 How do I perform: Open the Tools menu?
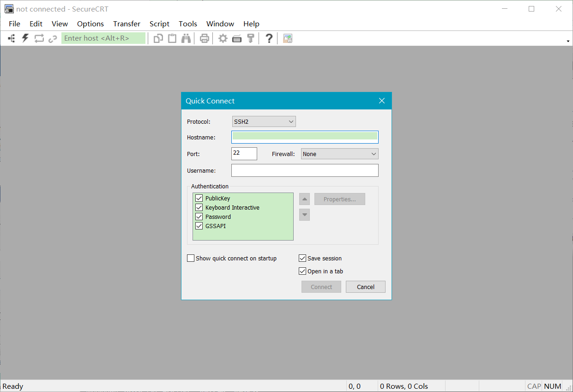[188, 24]
